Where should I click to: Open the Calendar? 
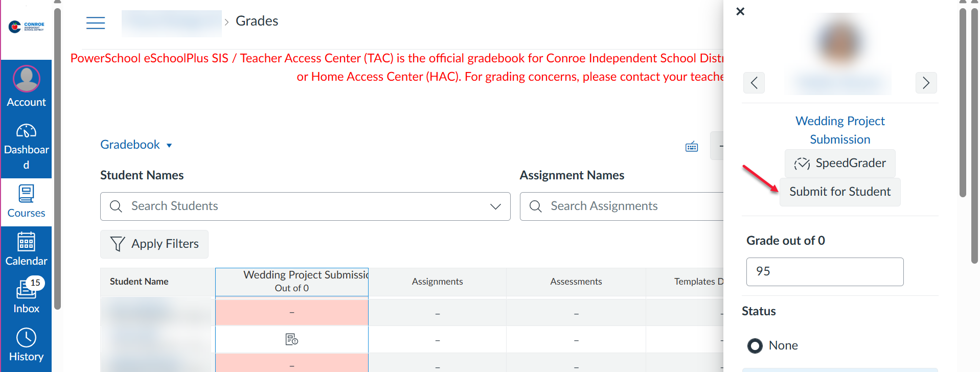point(27,249)
